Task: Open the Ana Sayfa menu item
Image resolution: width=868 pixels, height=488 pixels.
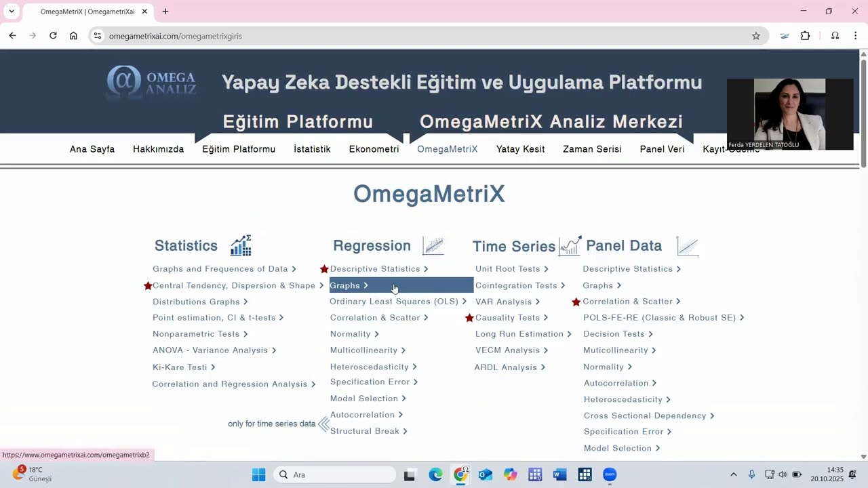Action: tap(92, 149)
